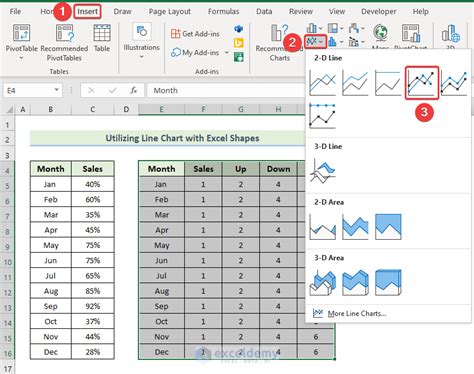Viewport: 474px width, 374px height.
Task: Choose Stacked Line with Markers chart
Action: (454, 83)
